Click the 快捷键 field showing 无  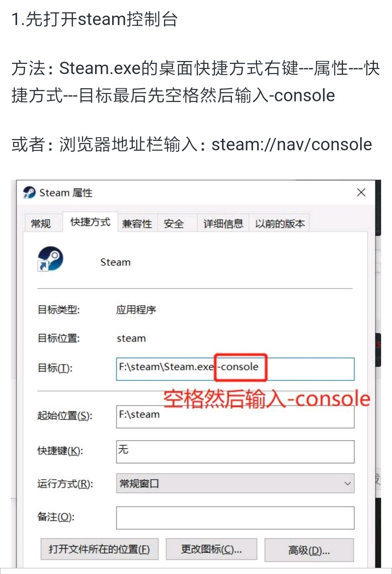235,452
